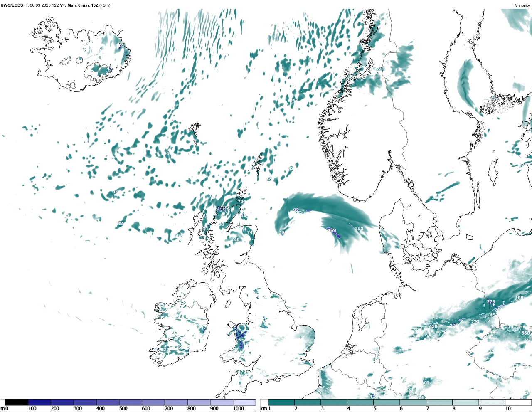Click the '276' value over Poland
The image size is (532, 412).
tap(491, 302)
